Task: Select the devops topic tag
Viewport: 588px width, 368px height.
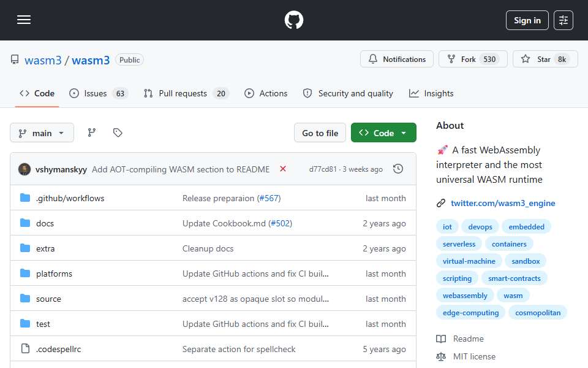Action: [480, 227]
